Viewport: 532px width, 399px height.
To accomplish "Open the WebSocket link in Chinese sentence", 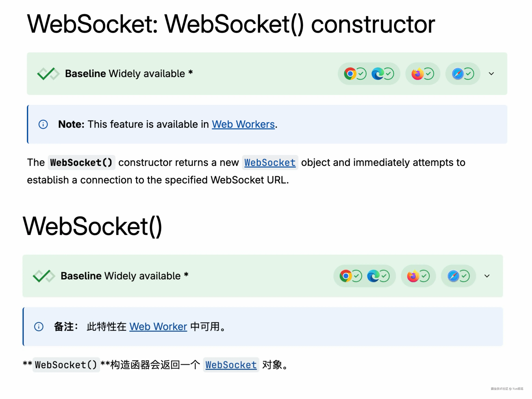I will click(231, 365).
